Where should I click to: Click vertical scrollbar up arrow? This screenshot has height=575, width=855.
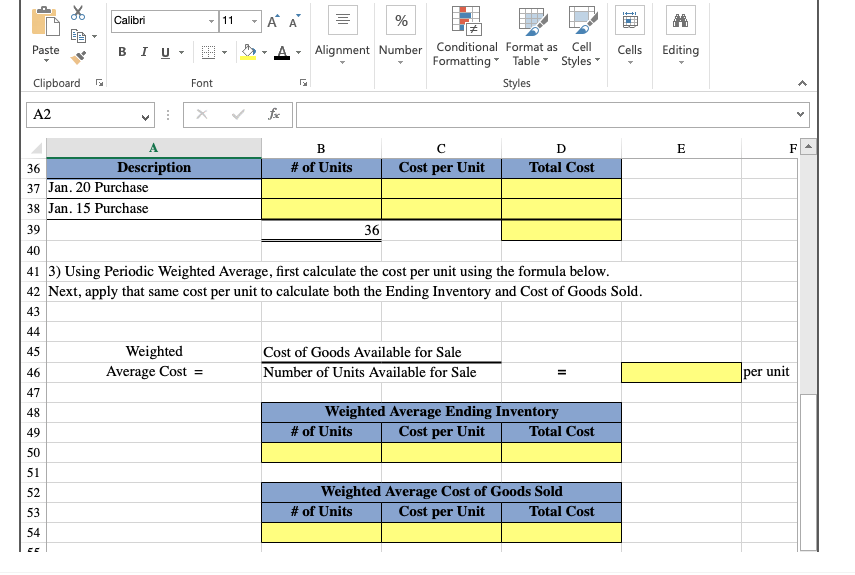(808, 147)
